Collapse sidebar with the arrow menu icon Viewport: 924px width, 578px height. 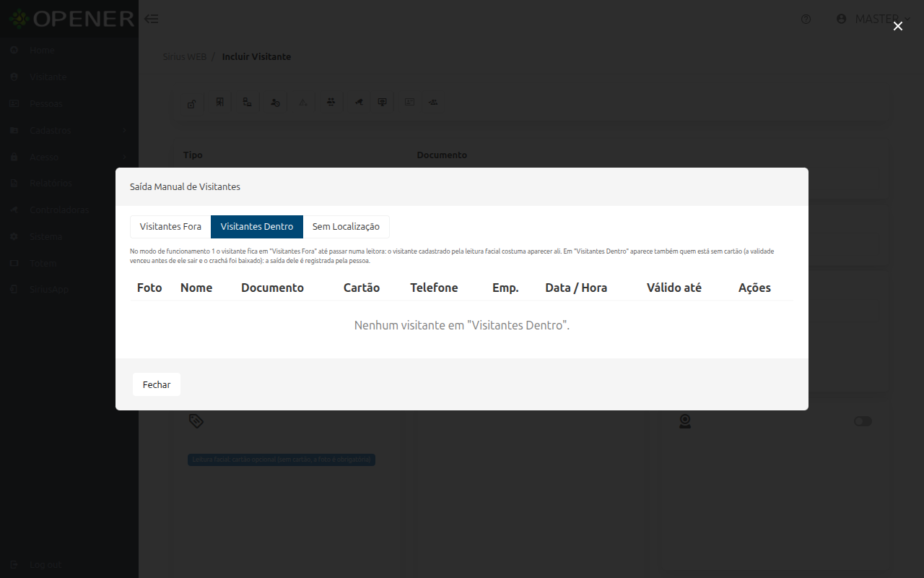click(151, 19)
